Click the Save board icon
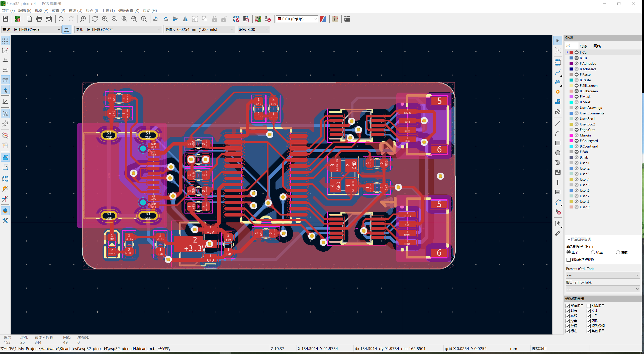The image size is (644, 354). (6, 19)
